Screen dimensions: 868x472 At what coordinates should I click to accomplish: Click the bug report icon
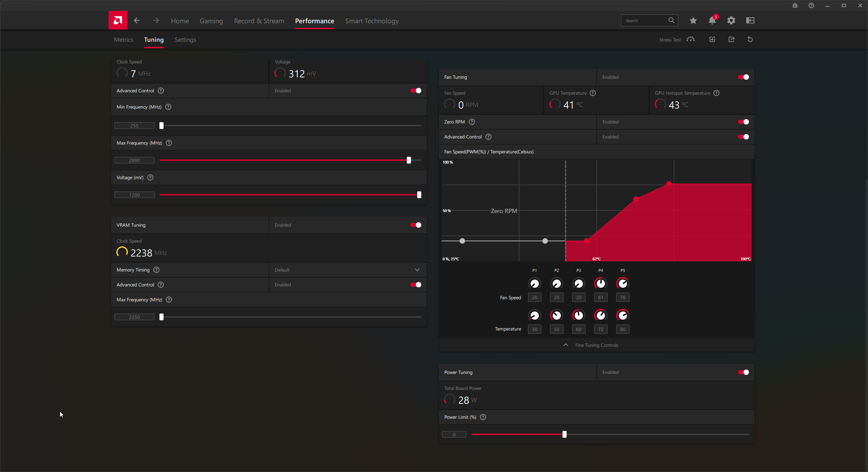coord(795,5)
